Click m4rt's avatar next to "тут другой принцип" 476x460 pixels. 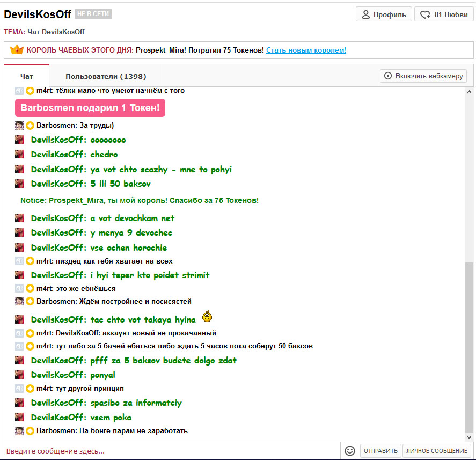coord(19,388)
